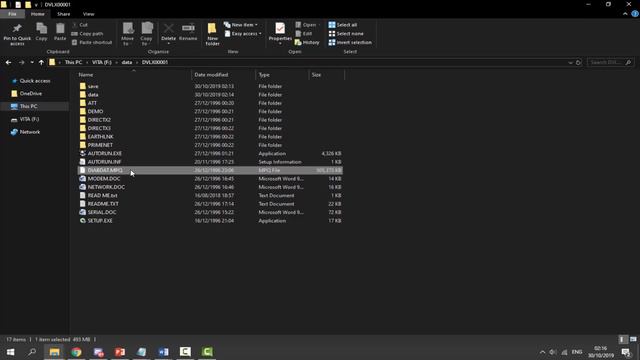The width and height of the screenshot is (640, 360).
Task: Click Pin to Quick access icon
Action: click(x=17, y=34)
